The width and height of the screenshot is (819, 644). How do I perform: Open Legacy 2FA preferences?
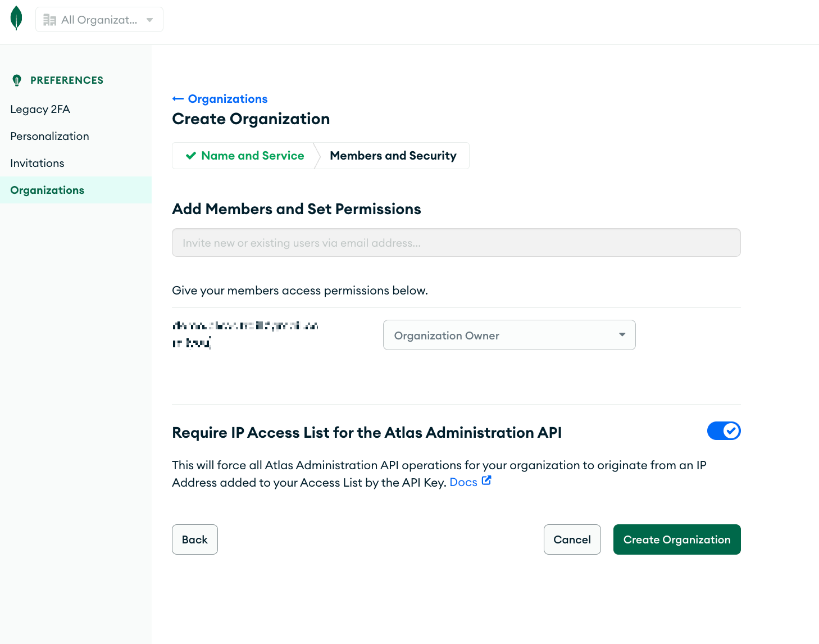click(40, 109)
